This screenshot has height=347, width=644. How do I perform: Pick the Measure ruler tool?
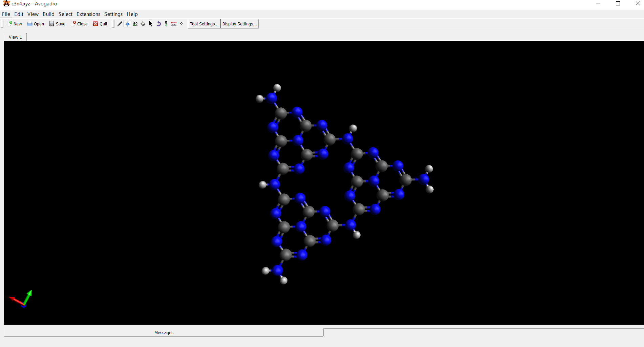174,24
